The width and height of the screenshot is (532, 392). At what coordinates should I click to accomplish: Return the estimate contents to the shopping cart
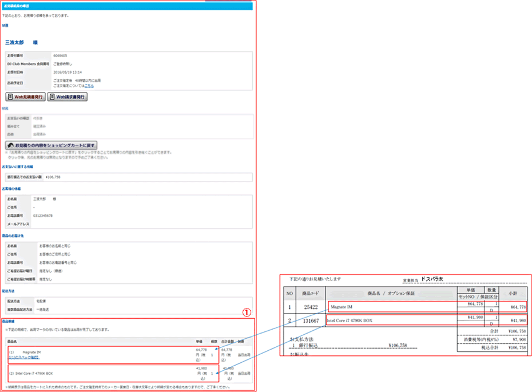pos(51,145)
